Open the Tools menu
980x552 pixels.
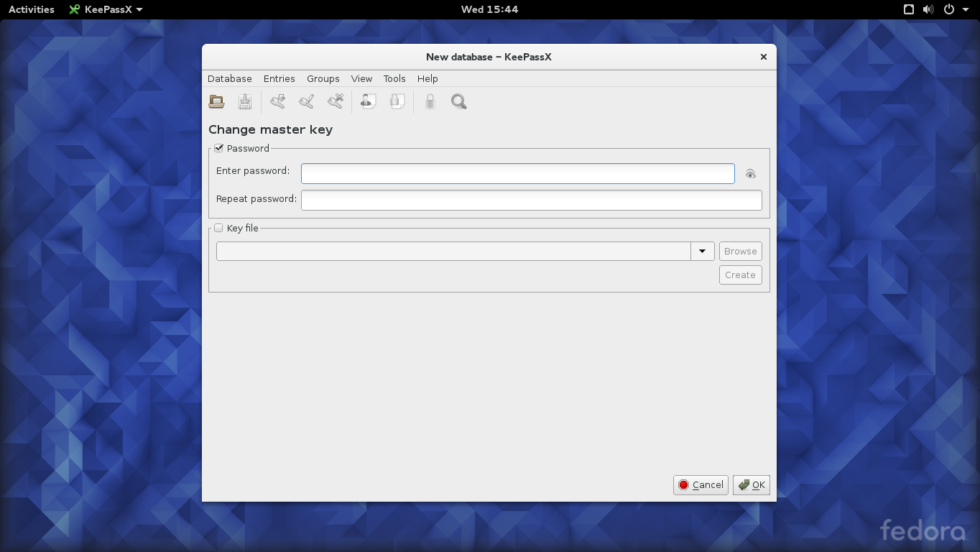tap(394, 78)
